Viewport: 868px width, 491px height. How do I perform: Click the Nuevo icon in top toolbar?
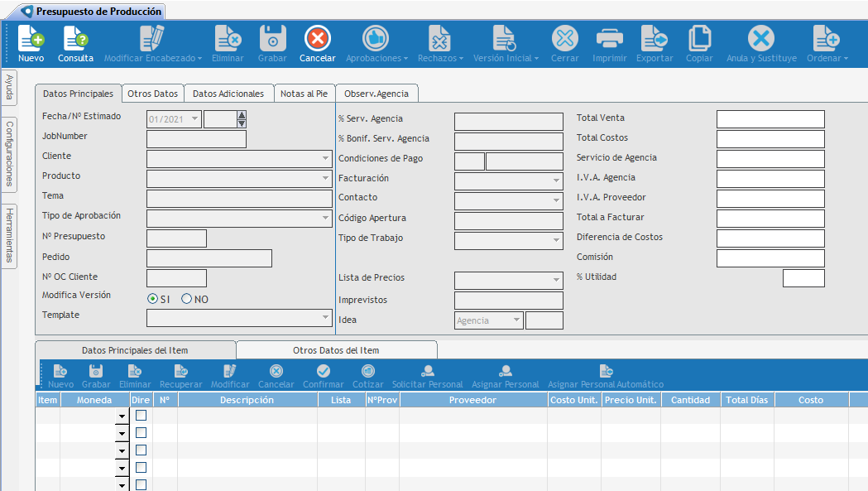31,39
